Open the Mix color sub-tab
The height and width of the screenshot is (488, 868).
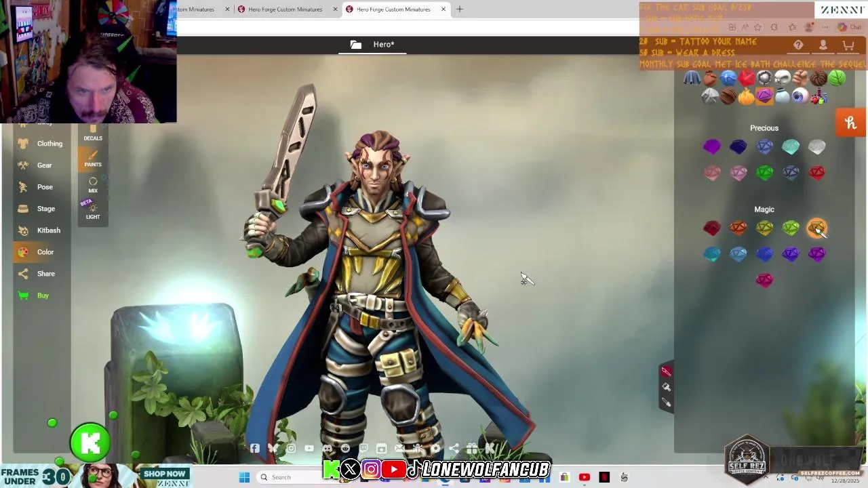pos(93,185)
